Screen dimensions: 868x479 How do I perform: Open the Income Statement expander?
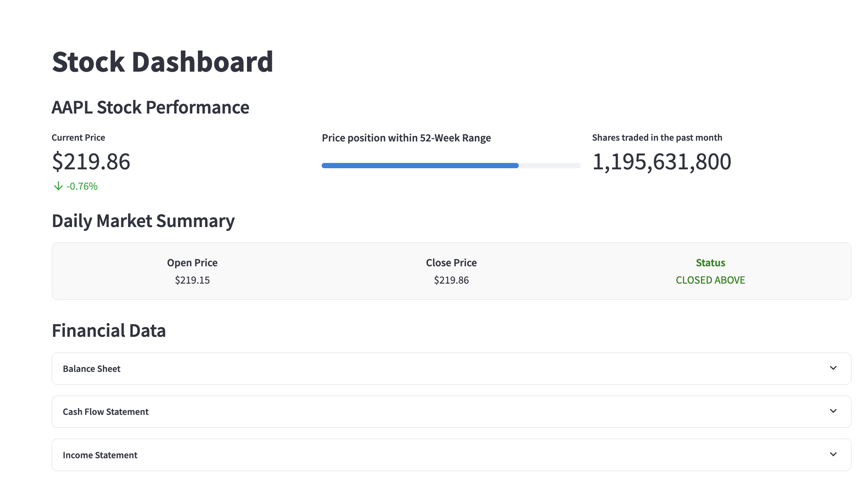(100, 455)
